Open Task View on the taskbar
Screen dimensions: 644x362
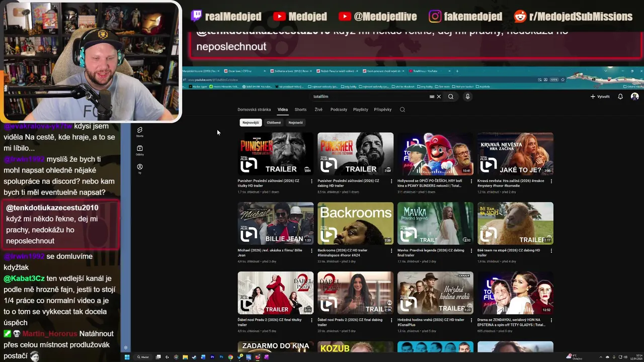(x=158, y=357)
